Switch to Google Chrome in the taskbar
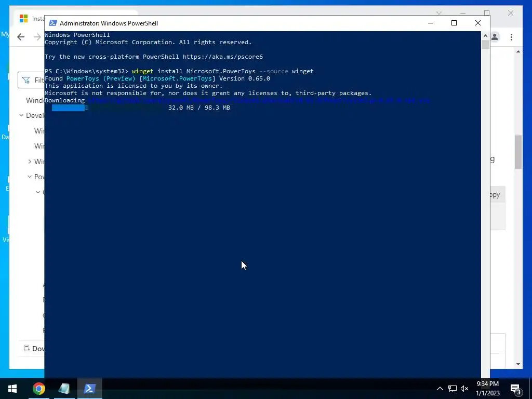The height and width of the screenshot is (399, 532). point(38,389)
